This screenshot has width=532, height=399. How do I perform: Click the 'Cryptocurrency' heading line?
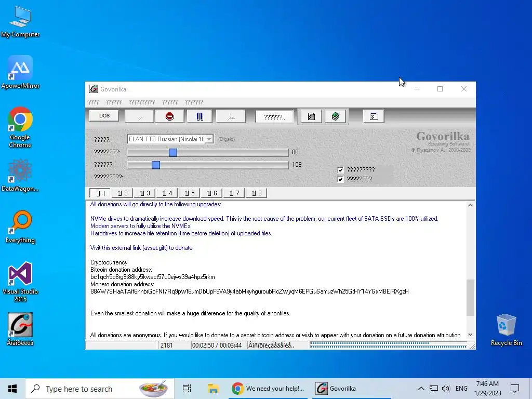click(109, 262)
